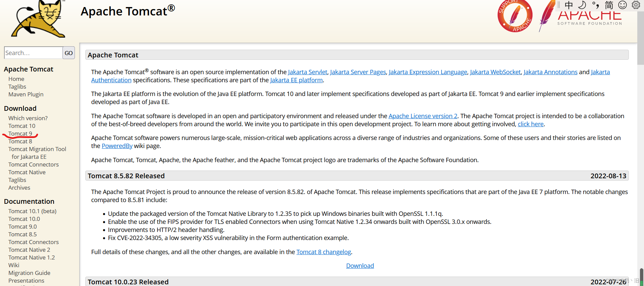This screenshot has height=286, width=644.
Task: Follow the Jakarta Annotations link
Action: point(550,72)
